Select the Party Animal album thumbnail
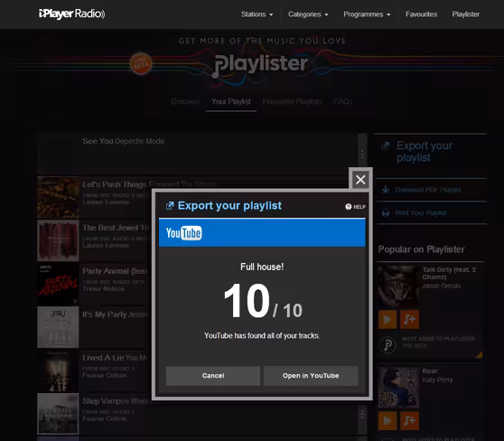504x441 pixels. 58,285
